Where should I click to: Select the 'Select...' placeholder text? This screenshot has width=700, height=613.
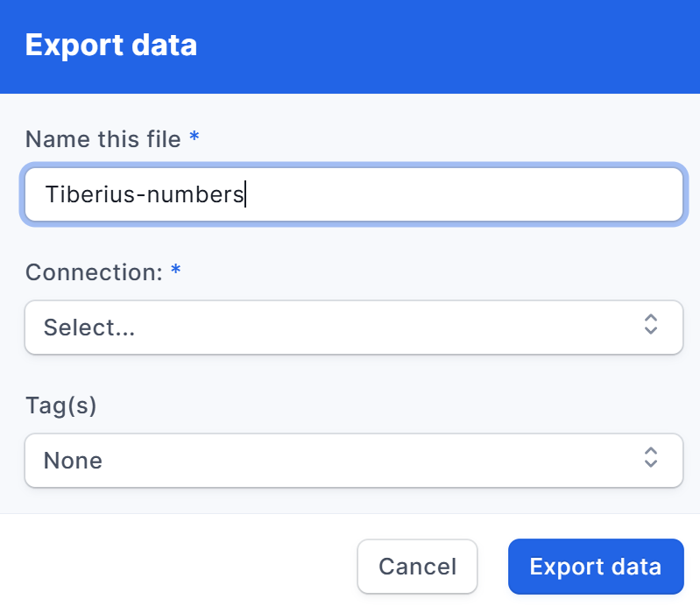89,328
